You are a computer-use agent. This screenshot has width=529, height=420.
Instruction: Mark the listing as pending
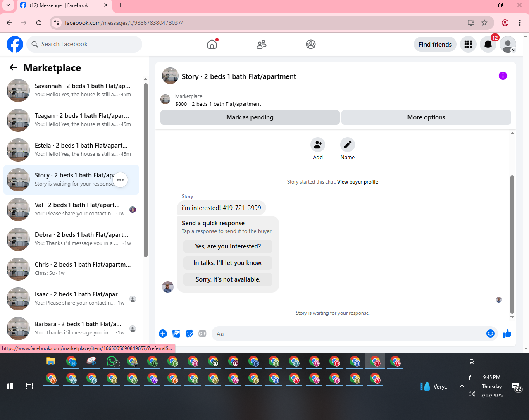(x=250, y=117)
